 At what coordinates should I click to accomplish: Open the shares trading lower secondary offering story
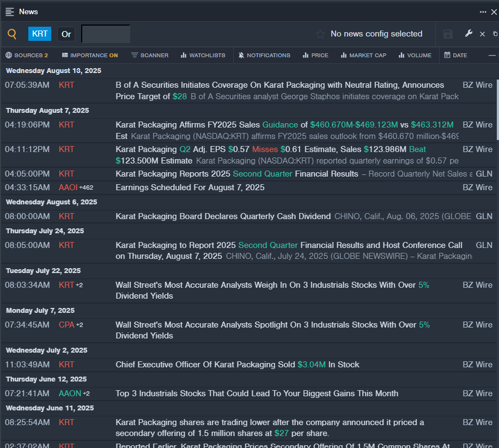point(270,428)
